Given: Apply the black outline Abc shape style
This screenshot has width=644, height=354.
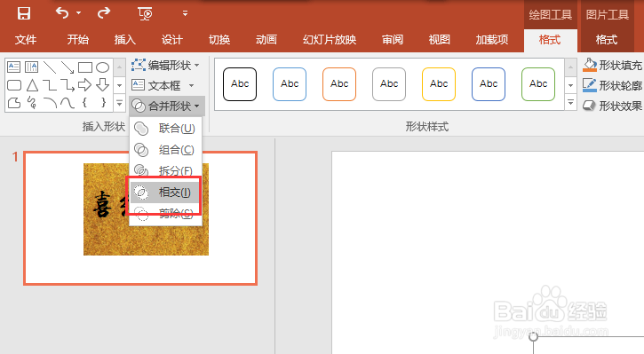Looking at the screenshot, I should click(240, 84).
